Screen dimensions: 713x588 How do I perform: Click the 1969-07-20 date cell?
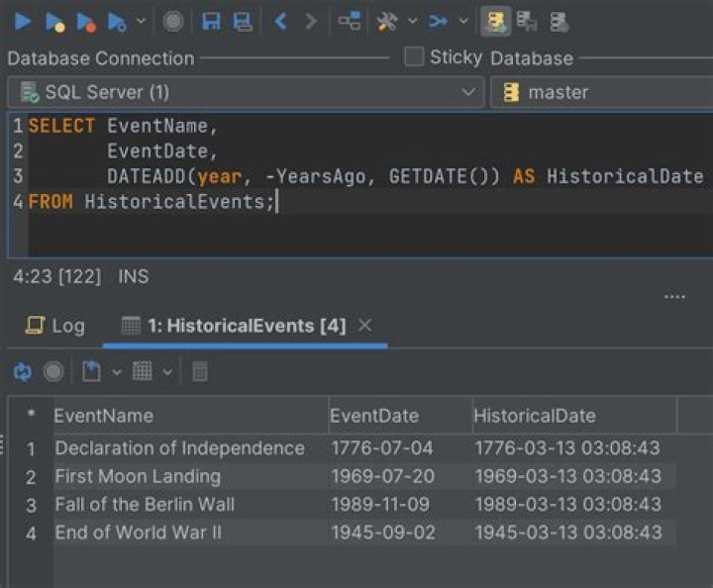400,477
